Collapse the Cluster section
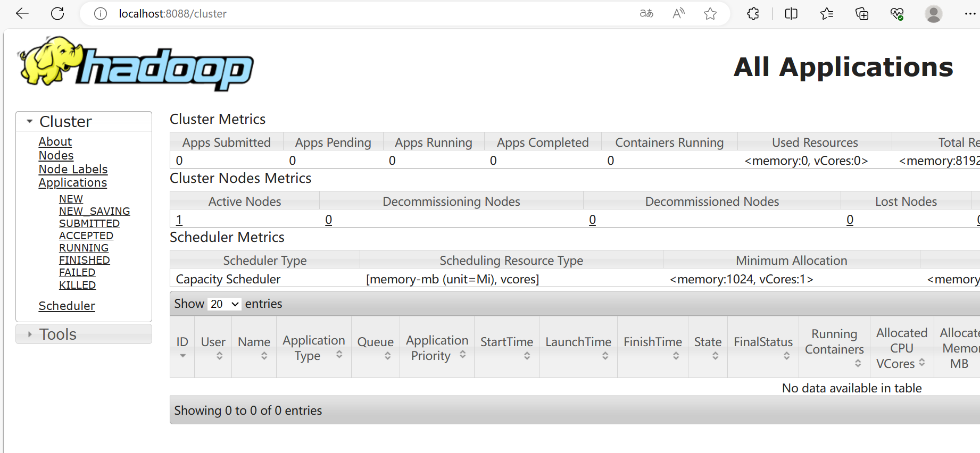This screenshot has width=980, height=453. pos(30,122)
